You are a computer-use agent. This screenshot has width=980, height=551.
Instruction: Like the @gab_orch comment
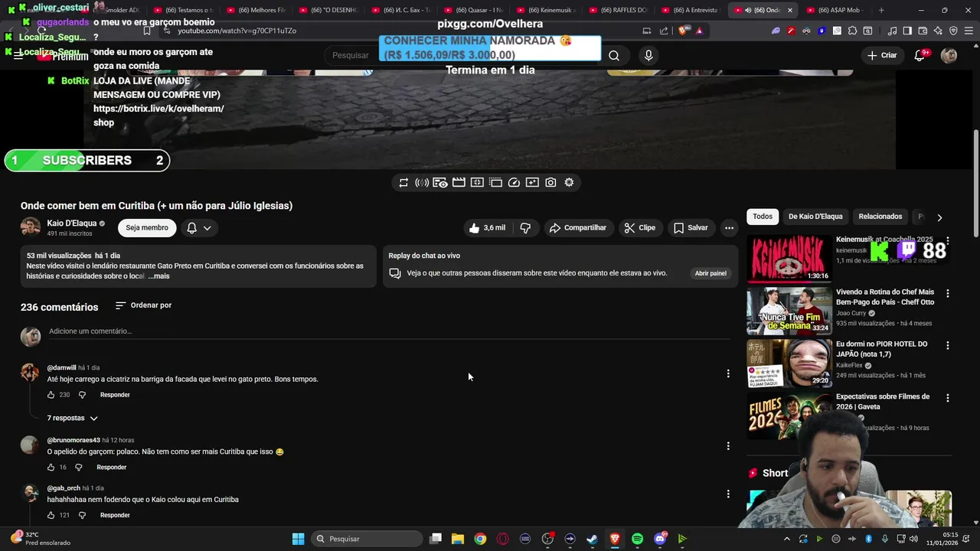pyautogui.click(x=51, y=516)
